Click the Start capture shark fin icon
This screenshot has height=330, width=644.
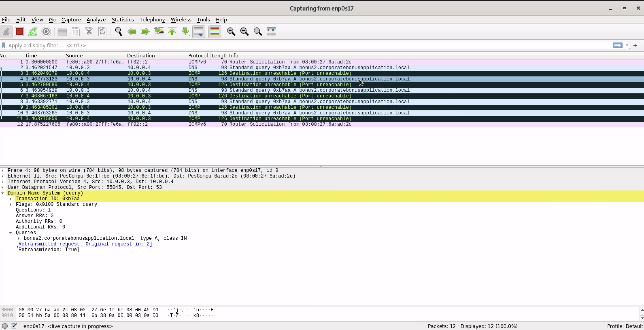point(6,32)
